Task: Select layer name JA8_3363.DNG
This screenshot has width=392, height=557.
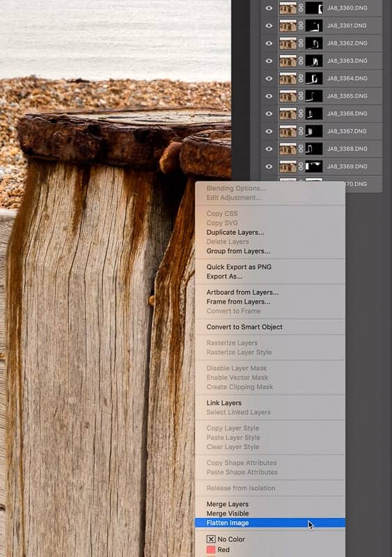Action: point(347,61)
